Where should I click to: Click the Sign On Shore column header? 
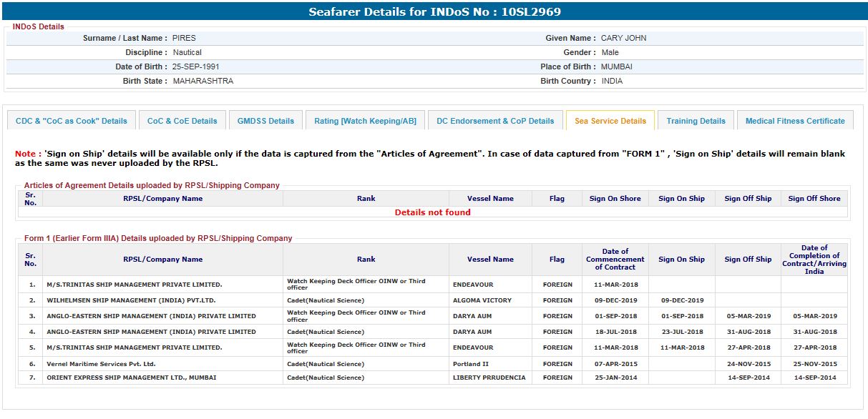[615, 199]
